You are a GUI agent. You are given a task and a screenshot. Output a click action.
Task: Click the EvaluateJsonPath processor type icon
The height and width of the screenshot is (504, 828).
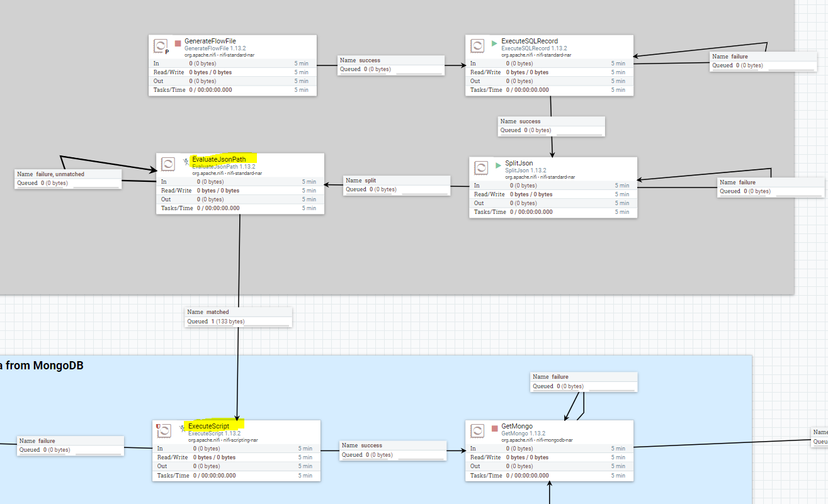[x=168, y=164]
